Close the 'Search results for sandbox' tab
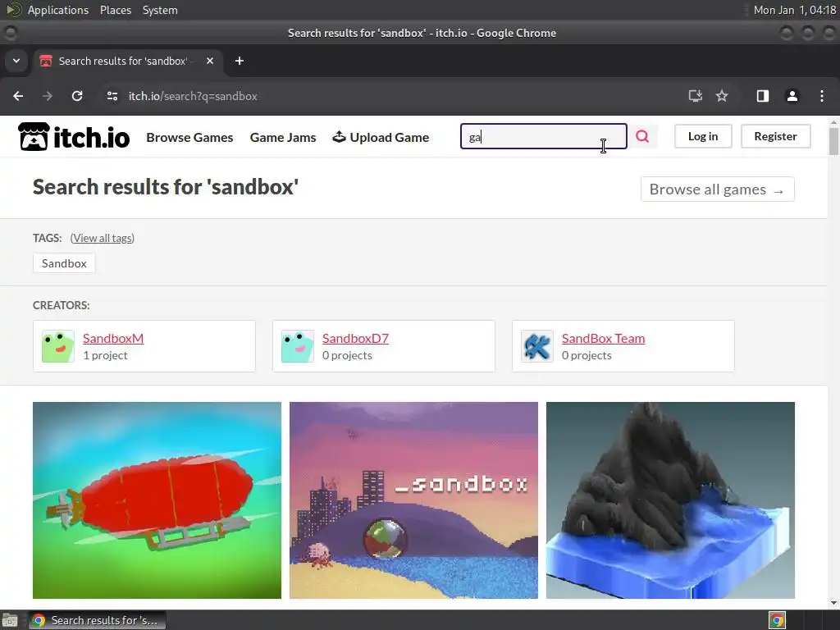The width and height of the screenshot is (840, 630). tap(210, 61)
